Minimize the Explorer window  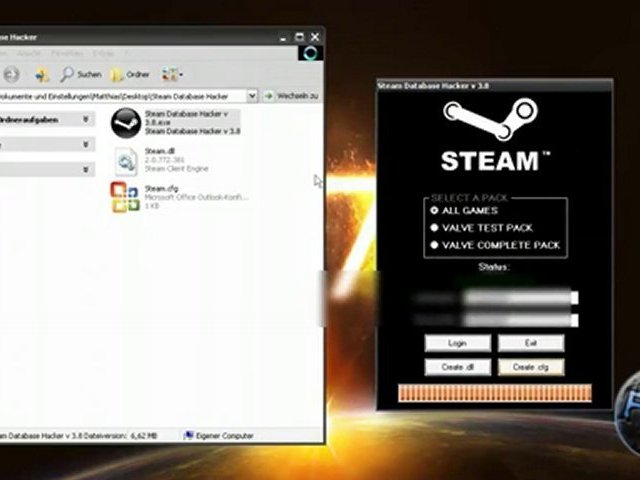[x=283, y=38]
